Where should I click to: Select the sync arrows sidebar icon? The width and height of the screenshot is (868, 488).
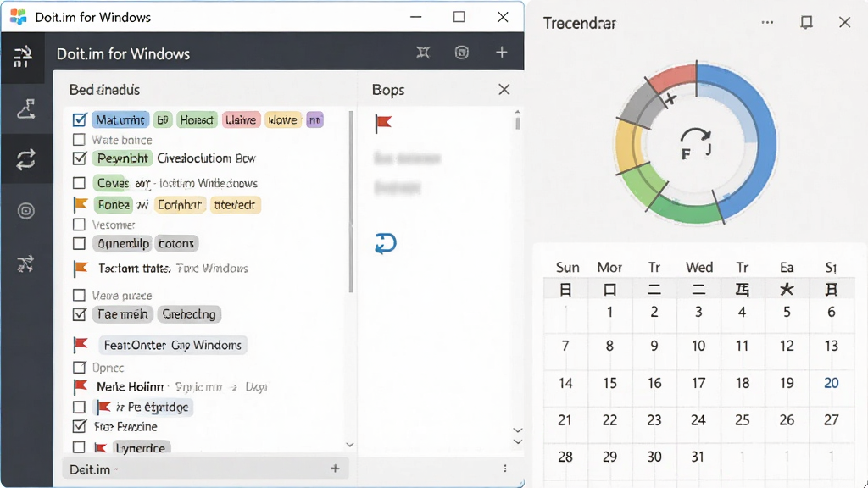click(x=26, y=159)
